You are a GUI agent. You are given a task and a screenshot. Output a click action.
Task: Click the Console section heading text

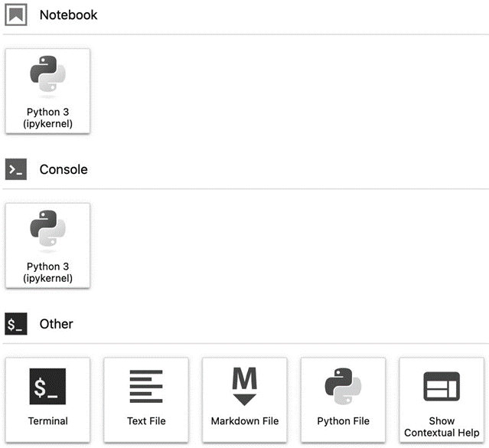point(64,169)
